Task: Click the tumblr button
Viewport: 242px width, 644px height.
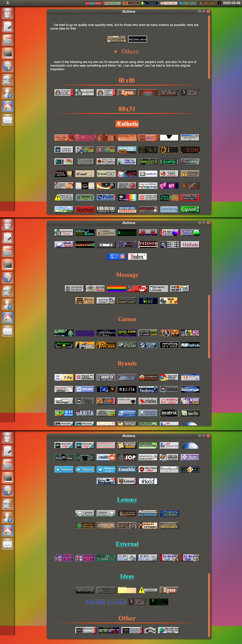Action: 127,469
